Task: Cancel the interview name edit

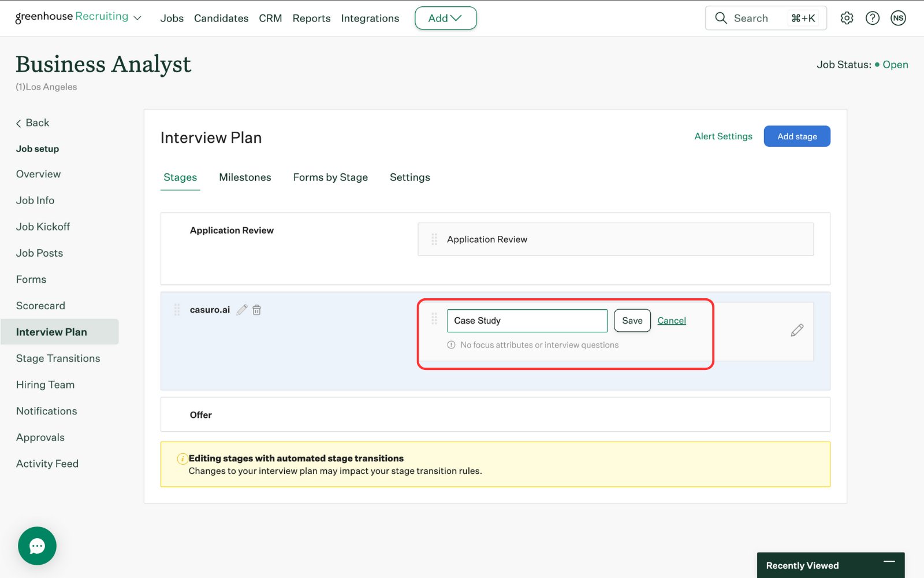Action: click(672, 321)
